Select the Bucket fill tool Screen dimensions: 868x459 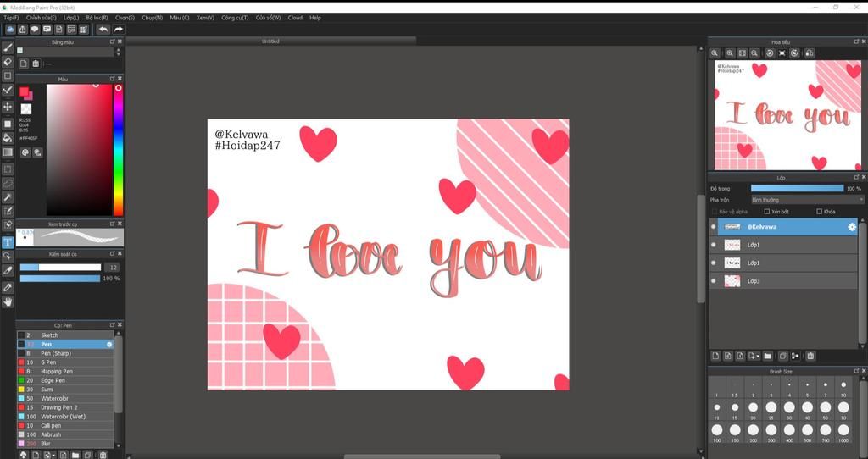(8, 138)
